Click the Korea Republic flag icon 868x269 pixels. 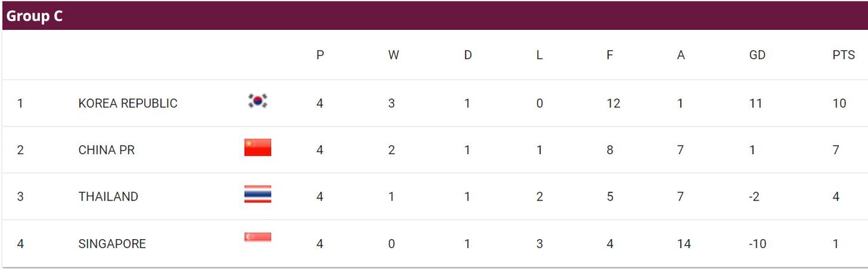(258, 101)
